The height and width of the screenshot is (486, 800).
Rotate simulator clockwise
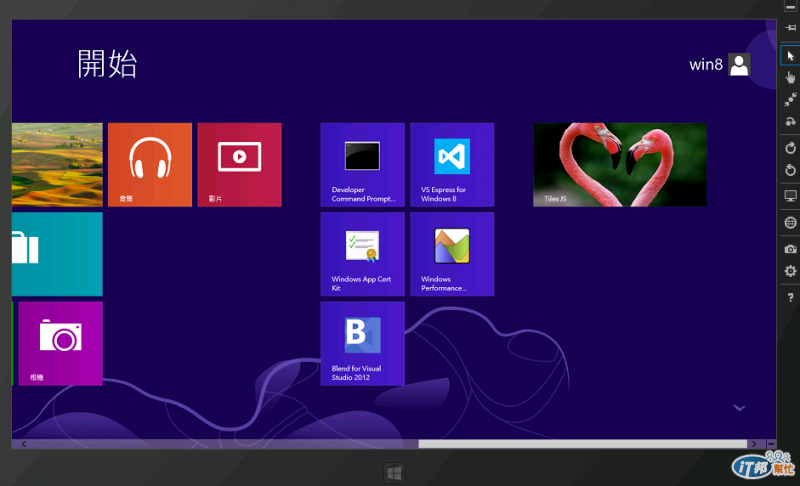(790, 148)
